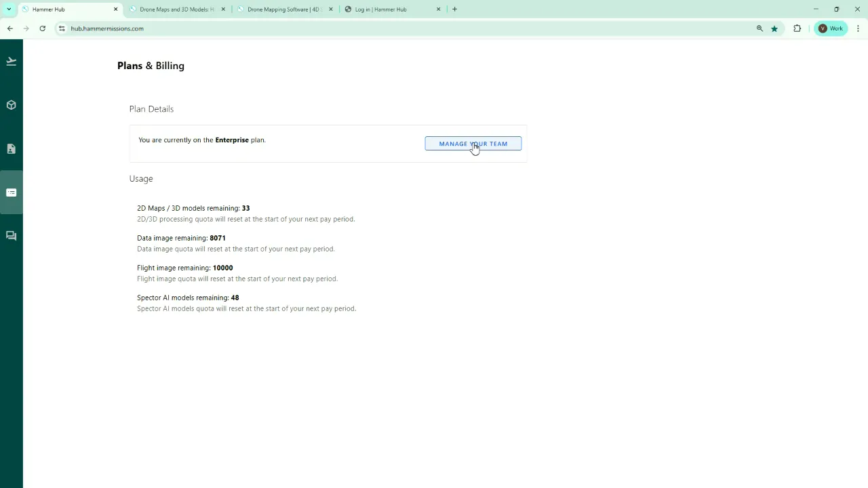The height and width of the screenshot is (488, 868).
Task: Click the zoom magnifier icon in address bar
Action: click(759, 28)
